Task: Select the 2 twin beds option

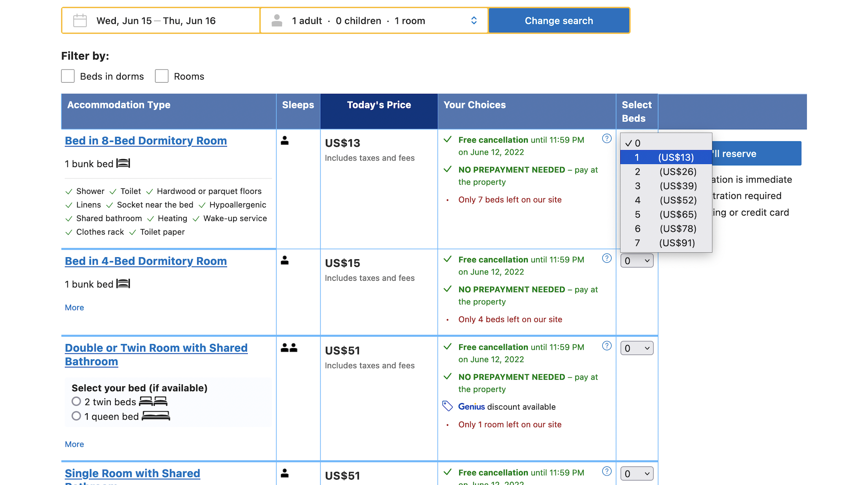Action: 76,401
